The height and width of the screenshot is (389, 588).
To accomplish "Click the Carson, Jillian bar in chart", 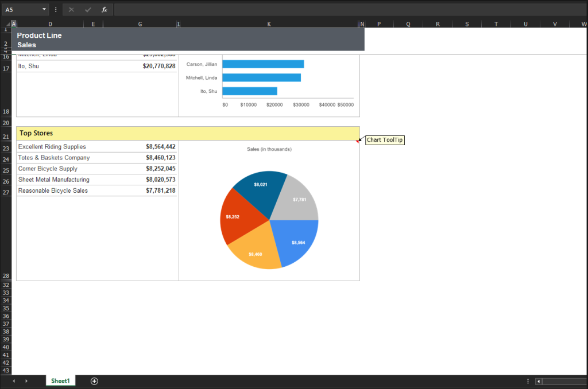I will (263, 64).
